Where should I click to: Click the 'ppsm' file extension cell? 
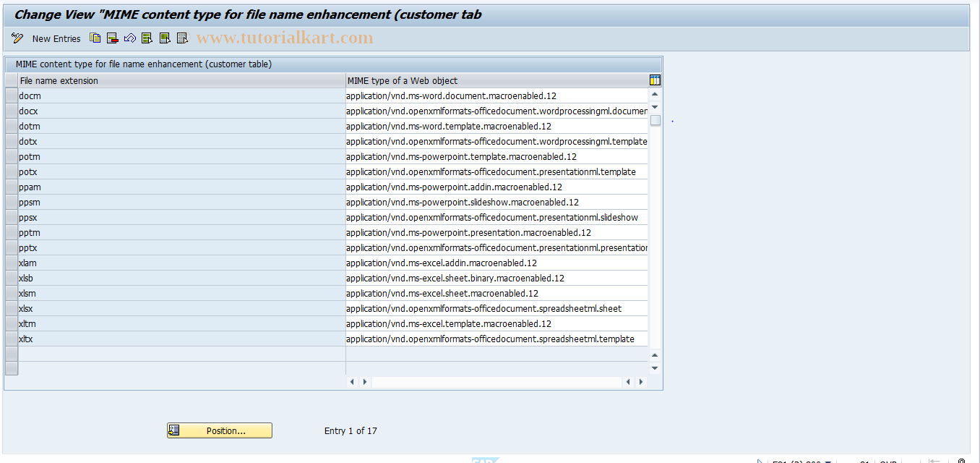coord(182,202)
